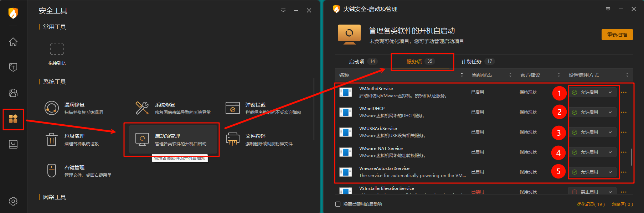644x213 pixels.
Task: Expand 允许启用 dropdown for VmwareAutostartService
Action: (592, 172)
